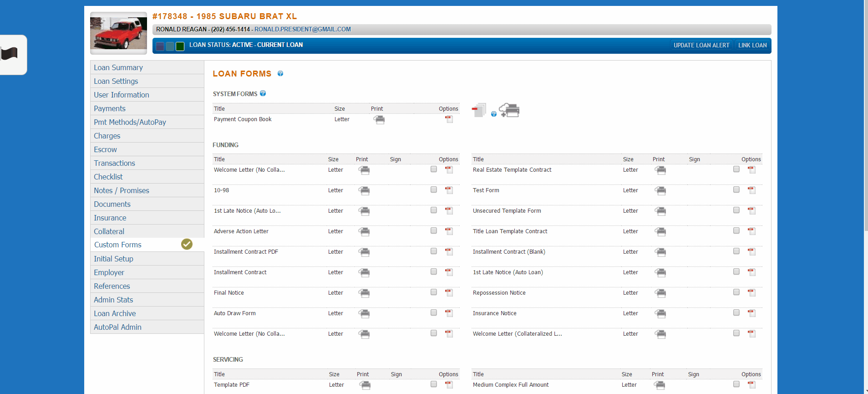Click the red Subaru Brat vehicle thumbnail
The height and width of the screenshot is (394, 868).
pos(118,33)
